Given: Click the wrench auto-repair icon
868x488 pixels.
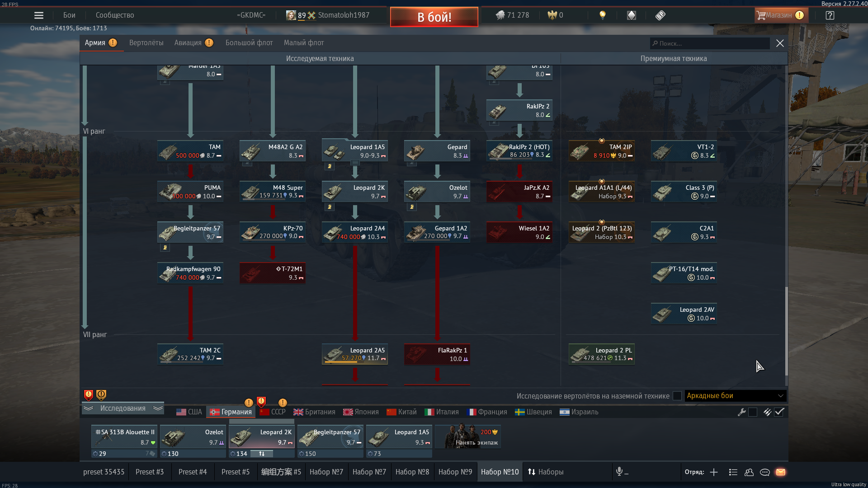Looking at the screenshot, I should point(741,412).
